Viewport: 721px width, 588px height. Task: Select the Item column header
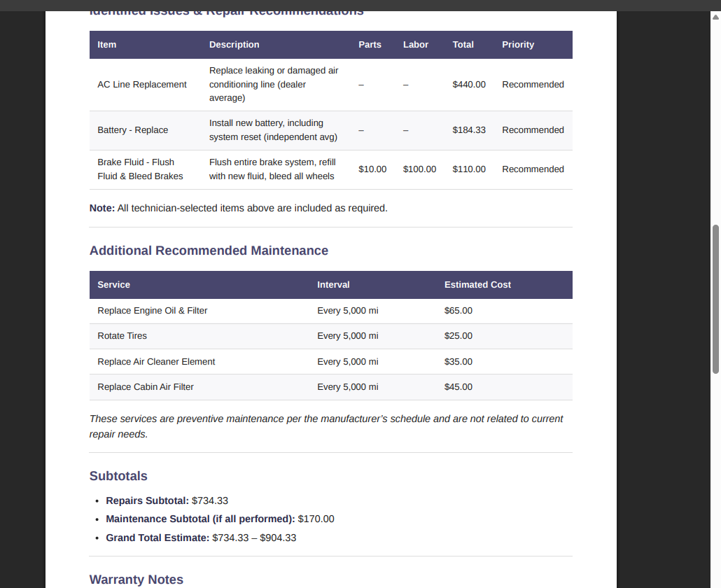click(x=106, y=44)
